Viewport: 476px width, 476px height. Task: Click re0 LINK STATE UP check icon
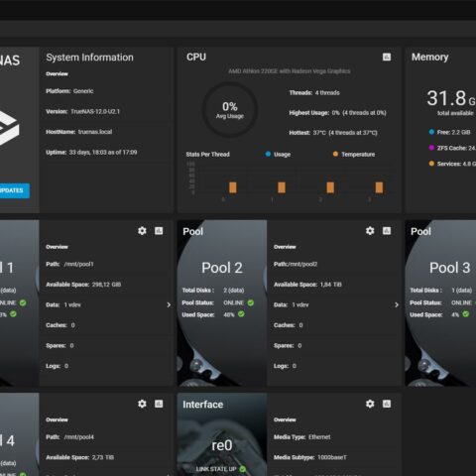[243, 469]
